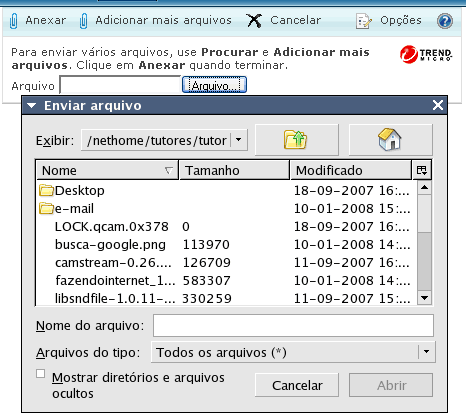Go up one folder level
This screenshot has width=466, height=413.
297,140
